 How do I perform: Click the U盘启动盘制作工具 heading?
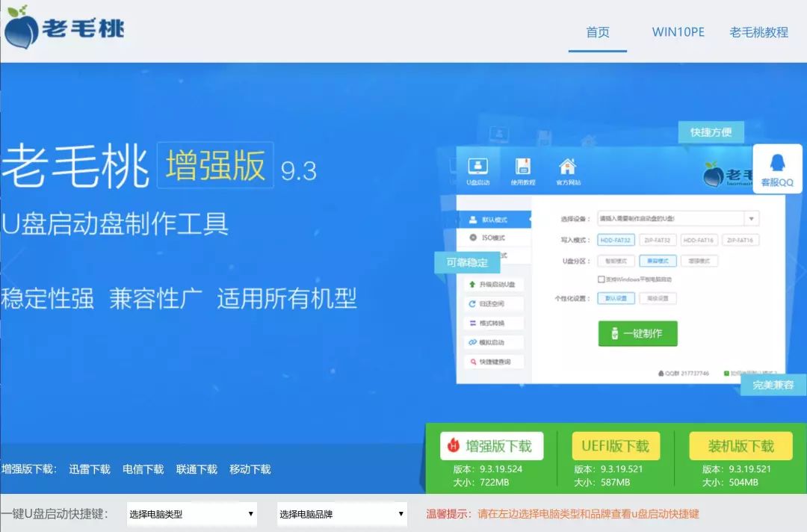114,224
